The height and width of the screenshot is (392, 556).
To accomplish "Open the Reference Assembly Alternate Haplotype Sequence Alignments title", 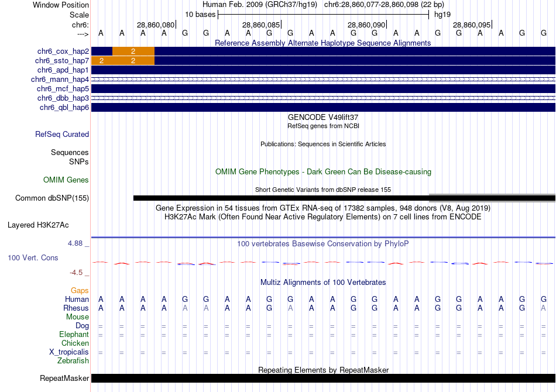I will click(322, 43).
